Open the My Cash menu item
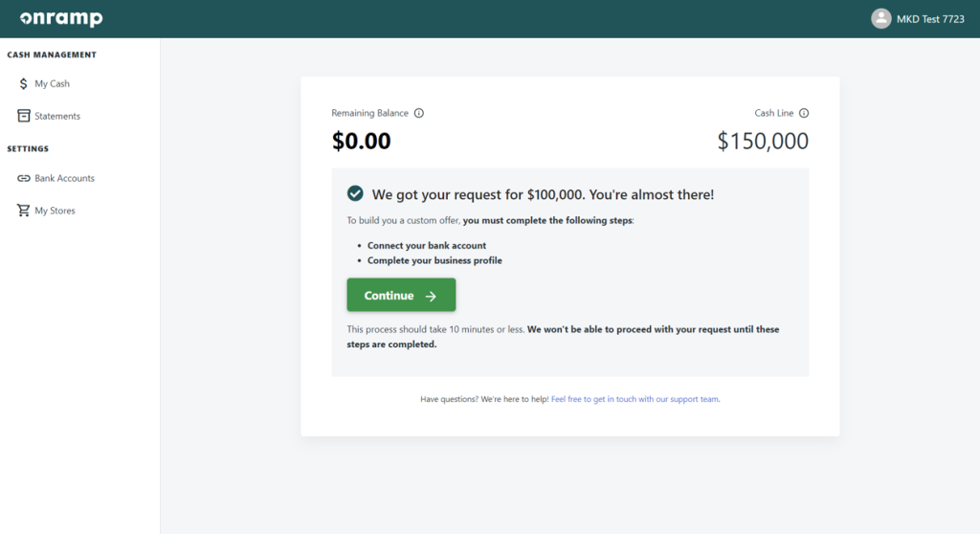980x534 pixels. (x=52, y=84)
